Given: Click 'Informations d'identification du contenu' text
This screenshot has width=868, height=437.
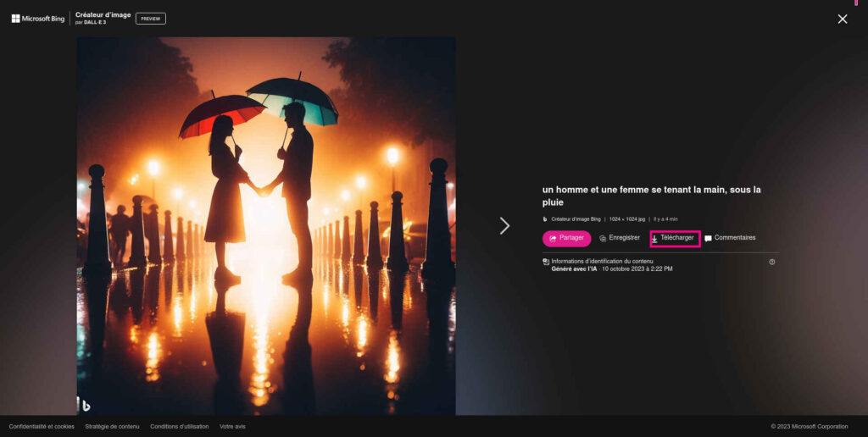Looking at the screenshot, I should [x=603, y=261].
